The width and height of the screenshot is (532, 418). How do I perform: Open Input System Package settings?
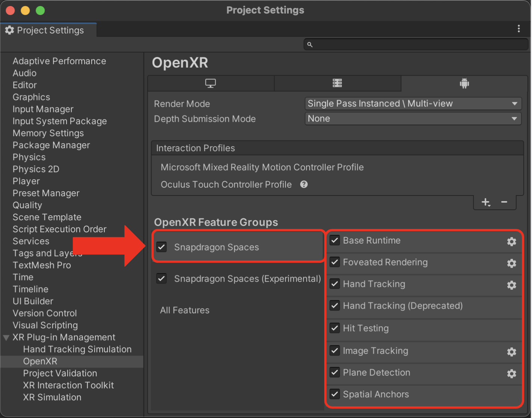tap(60, 121)
